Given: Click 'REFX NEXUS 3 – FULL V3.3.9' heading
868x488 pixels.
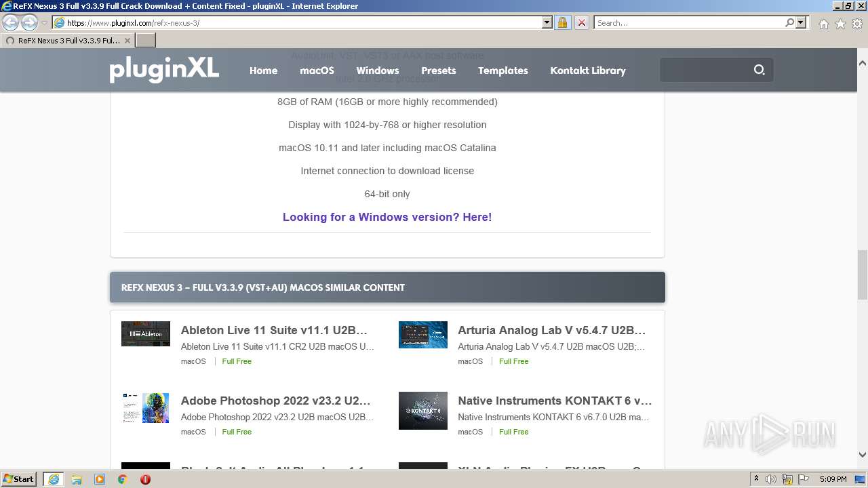Looking at the screenshot, I should tap(263, 287).
